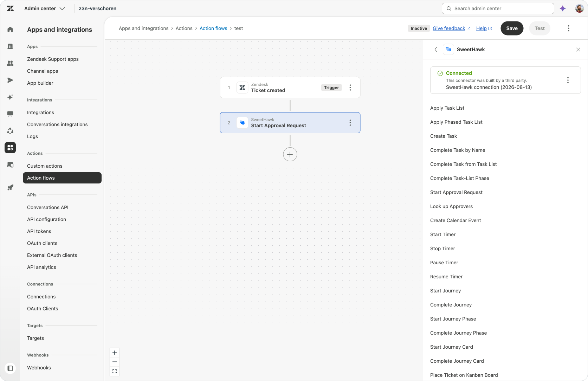588x381 pixels.
Task: Go back from SweetHawk panel
Action: click(436, 50)
